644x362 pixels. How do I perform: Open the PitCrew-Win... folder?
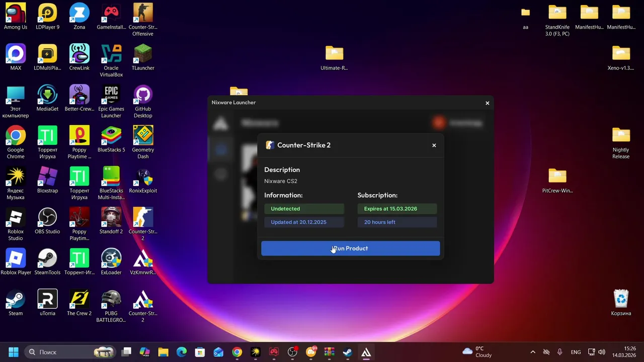coord(557,180)
